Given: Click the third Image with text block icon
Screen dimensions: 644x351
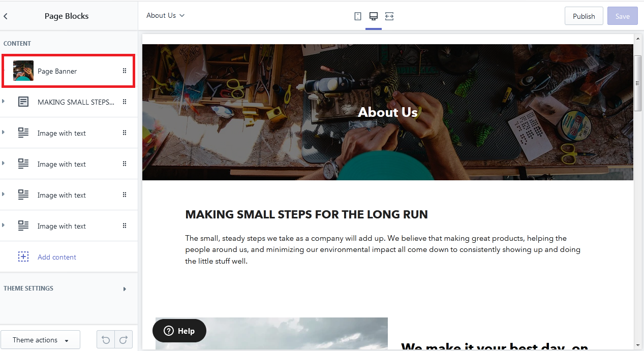Looking at the screenshot, I should (23, 195).
